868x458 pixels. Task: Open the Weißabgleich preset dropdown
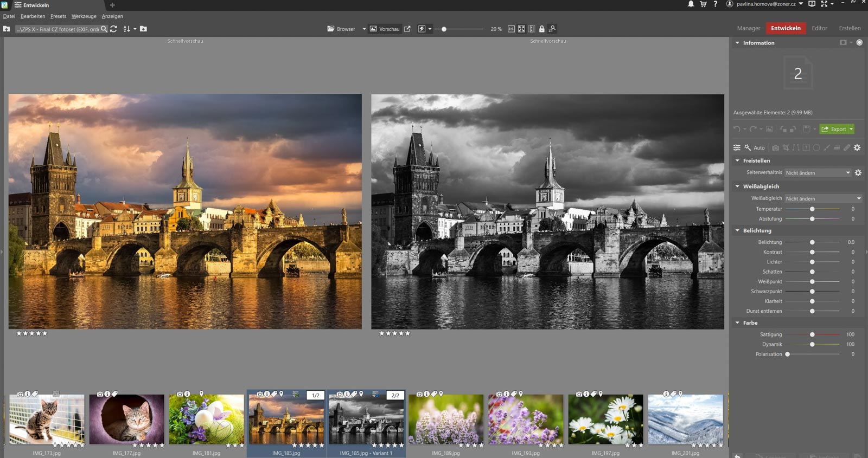point(823,198)
